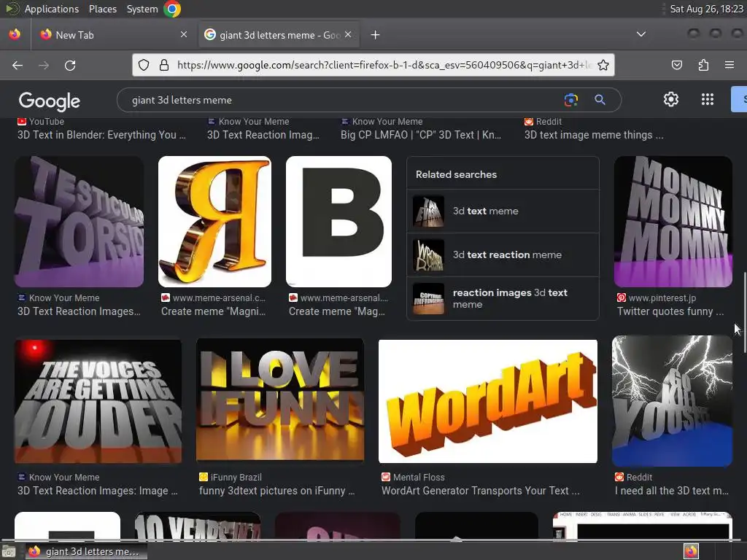Open the orange WordArt image
Screen dimensions: 747x560
488,401
